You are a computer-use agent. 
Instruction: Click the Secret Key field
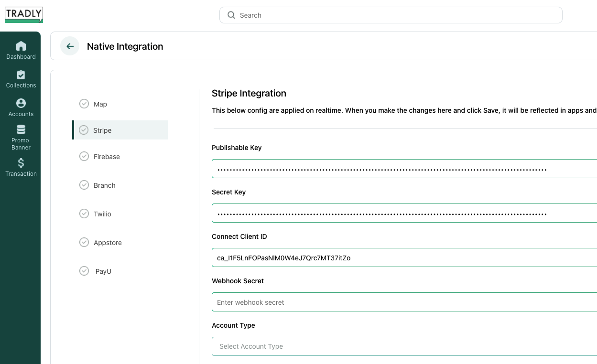coord(404,214)
